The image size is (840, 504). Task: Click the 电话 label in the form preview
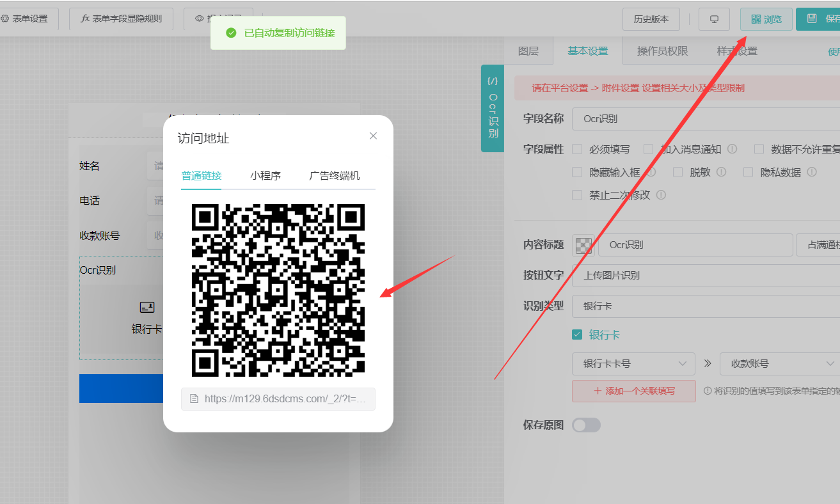pos(90,201)
